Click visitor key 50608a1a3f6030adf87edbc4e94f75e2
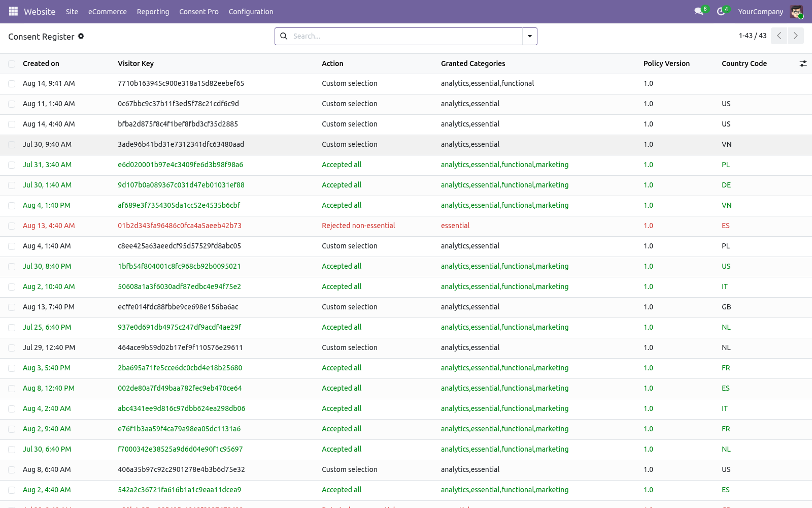The height and width of the screenshot is (508, 812). pos(179,287)
